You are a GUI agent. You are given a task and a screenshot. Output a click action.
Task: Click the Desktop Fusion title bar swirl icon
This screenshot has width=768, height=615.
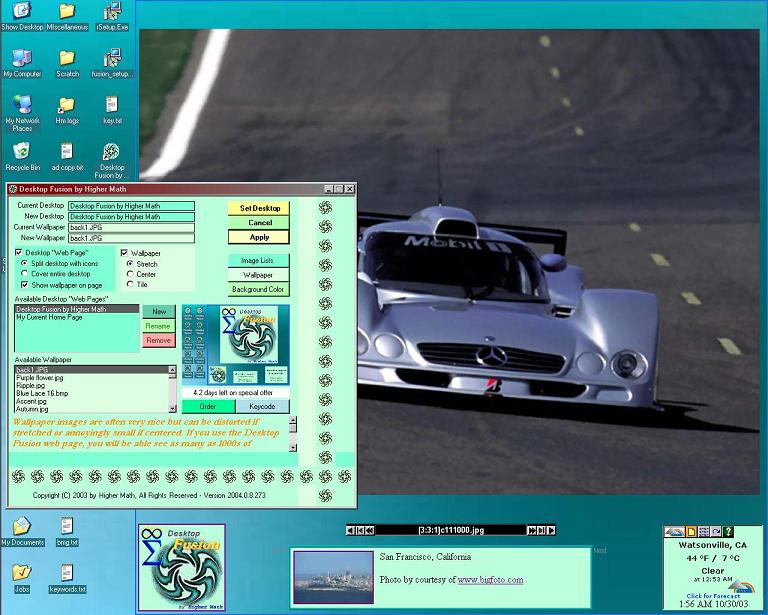(x=13, y=189)
